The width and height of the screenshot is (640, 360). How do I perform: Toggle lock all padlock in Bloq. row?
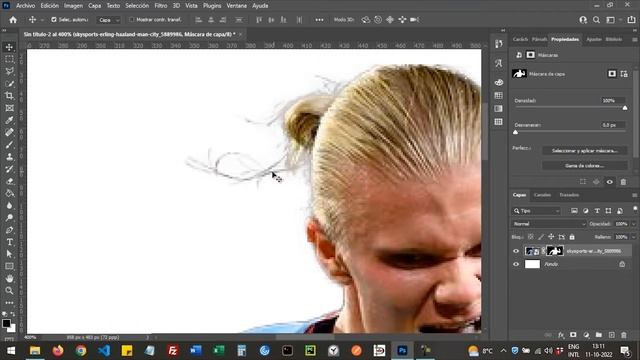[572, 237]
